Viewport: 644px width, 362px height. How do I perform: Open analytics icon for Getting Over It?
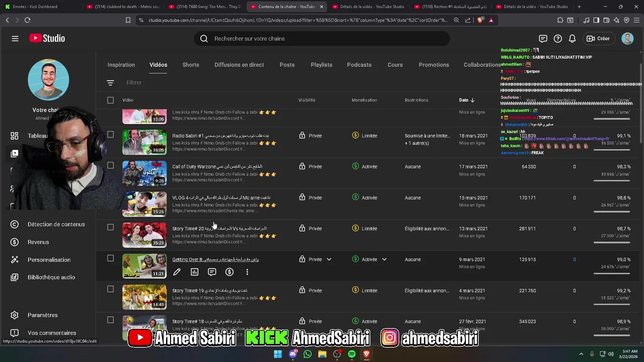195,272
